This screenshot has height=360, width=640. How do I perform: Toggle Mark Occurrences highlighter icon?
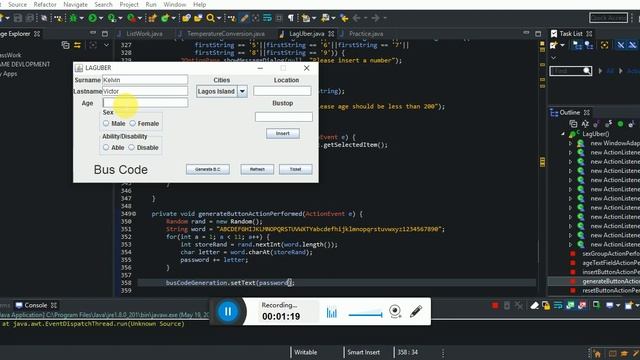click(244, 18)
